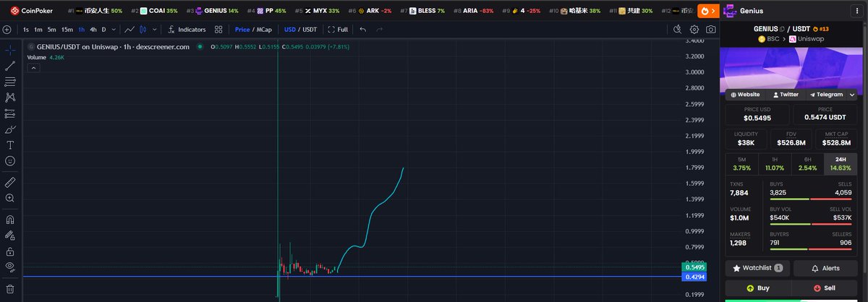Open trending token COAI 35%
Viewport: 868px width, 302px height.
tap(154, 11)
